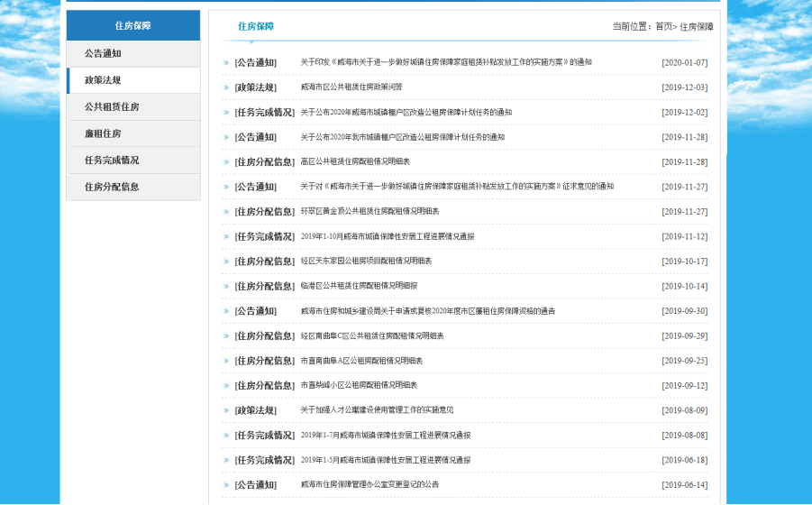Open 经区青曲阜C区公共租赁住房配租情况明细表
The image size is (812, 505).
(372, 335)
